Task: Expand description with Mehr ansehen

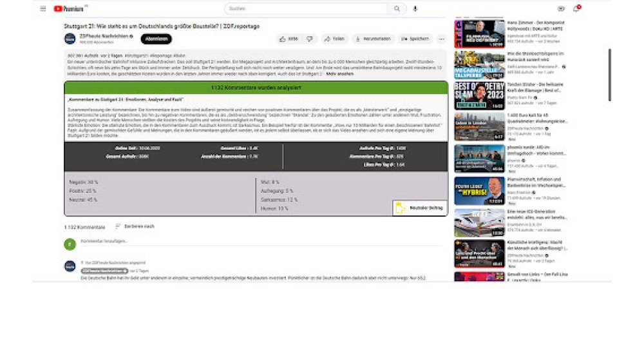Action: click(339, 74)
